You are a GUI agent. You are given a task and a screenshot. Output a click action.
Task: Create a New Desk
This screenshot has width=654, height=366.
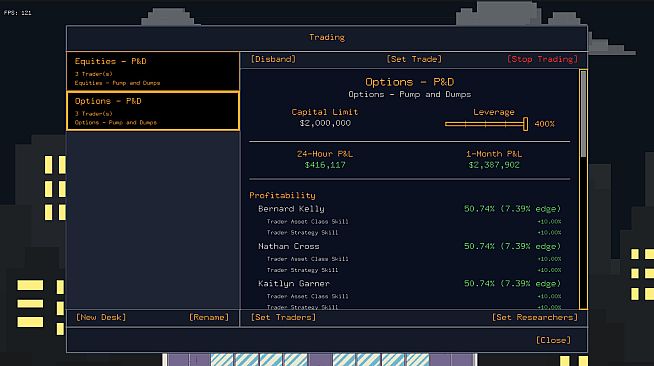click(x=101, y=317)
